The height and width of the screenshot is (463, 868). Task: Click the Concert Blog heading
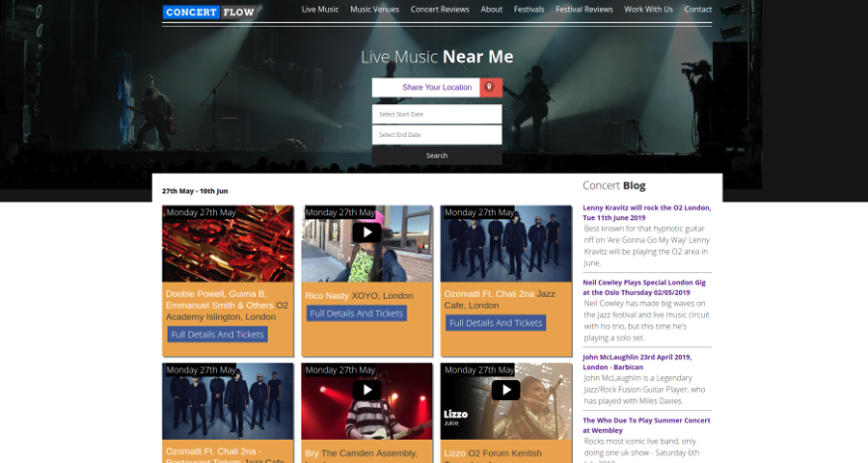[614, 185]
